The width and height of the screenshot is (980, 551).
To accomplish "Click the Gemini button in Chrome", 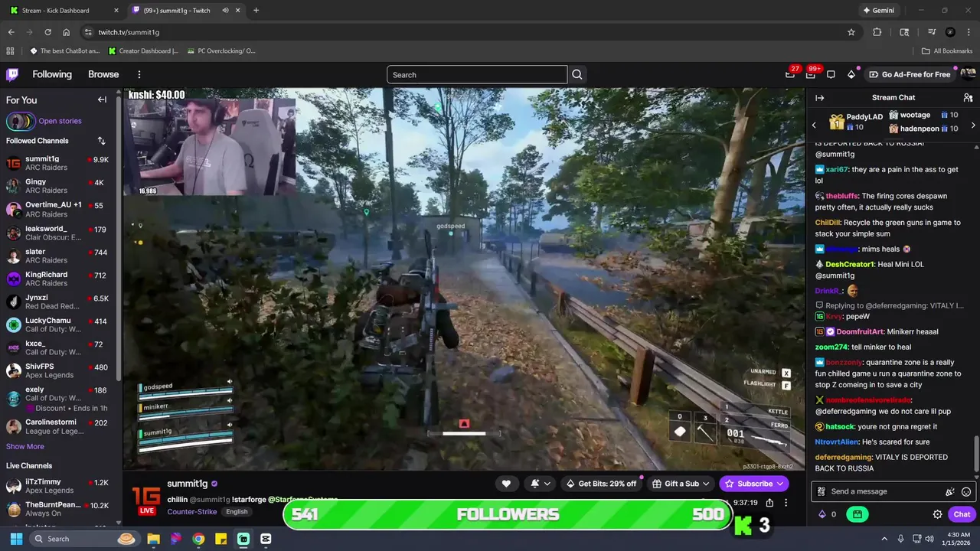I will 878,11.
